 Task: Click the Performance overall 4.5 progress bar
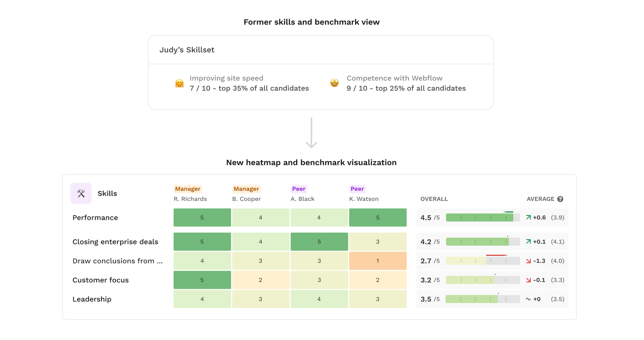pyautogui.click(x=483, y=217)
